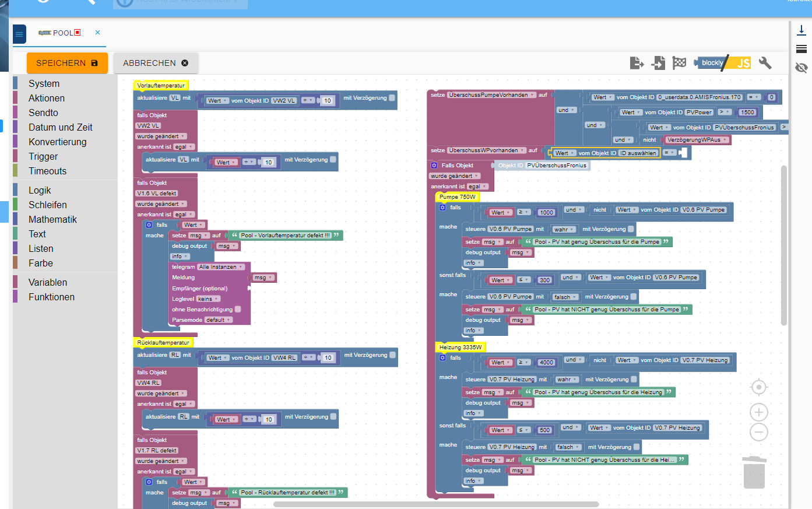
Task: Click the 'Heizung 3335W' yellow comment label
Action: tap(461, 347)
